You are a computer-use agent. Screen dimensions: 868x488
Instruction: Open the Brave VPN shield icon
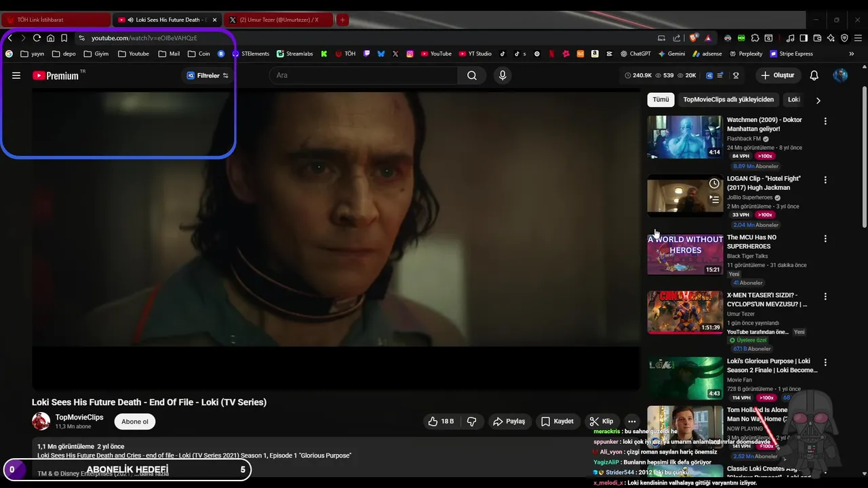[x=844, y=38]
